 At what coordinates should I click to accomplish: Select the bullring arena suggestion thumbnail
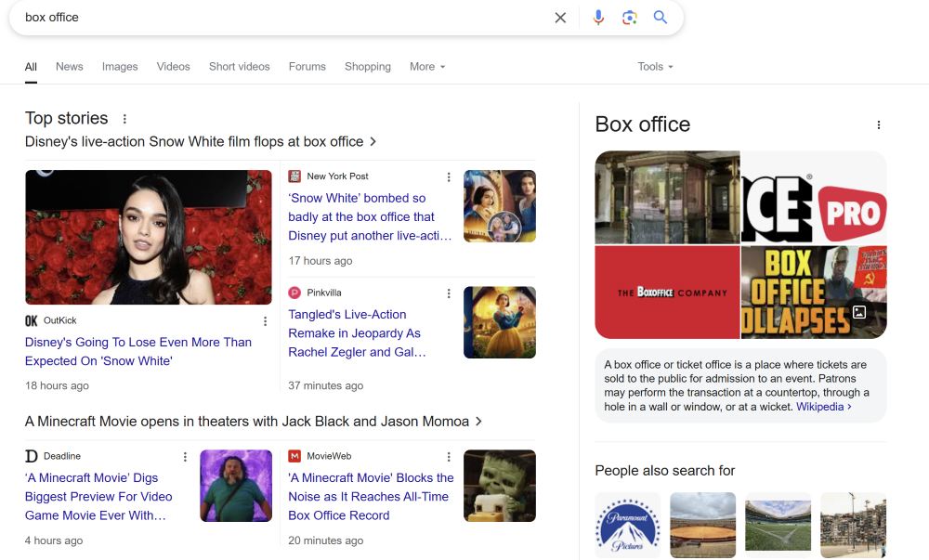[702, 525]
